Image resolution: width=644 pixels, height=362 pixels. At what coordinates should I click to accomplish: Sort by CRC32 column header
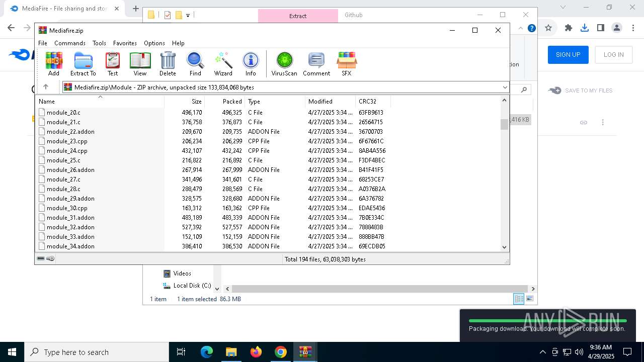coord(373,102)
